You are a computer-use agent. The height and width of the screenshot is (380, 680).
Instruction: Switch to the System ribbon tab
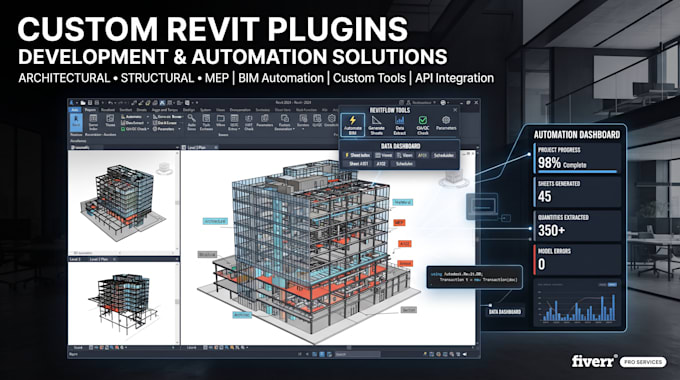point(205,110)
